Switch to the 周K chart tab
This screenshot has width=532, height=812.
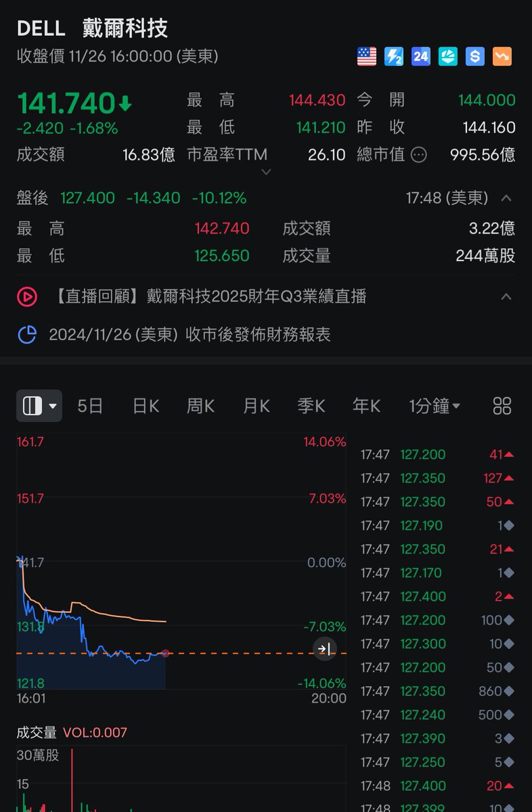point(200,406)
